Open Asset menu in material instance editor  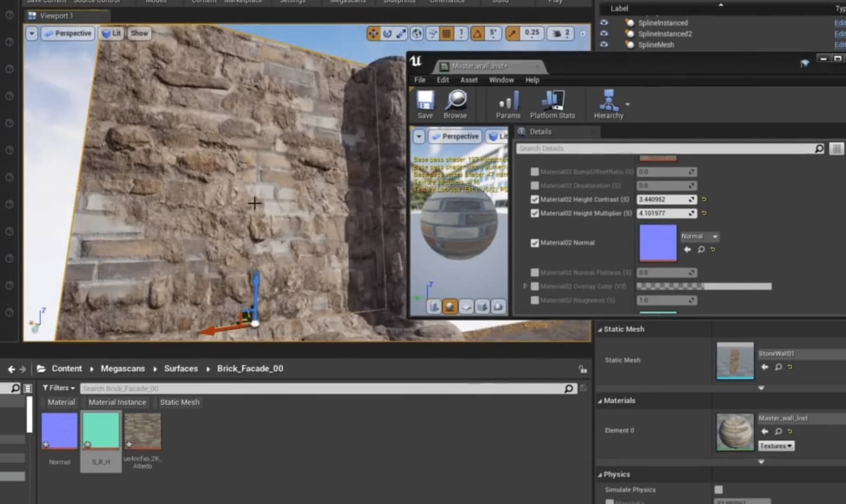[x=469, y=80]
